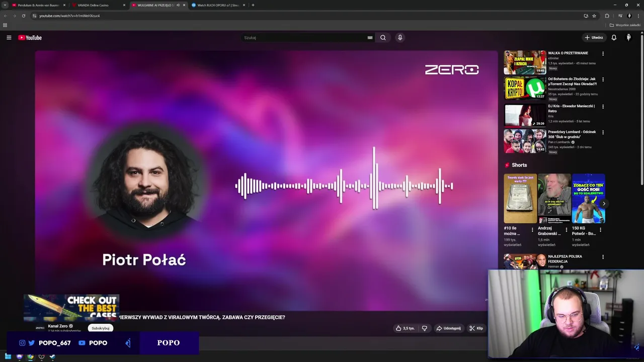
Task: Open options for Prawdziwy Lombard video
Action: point(603,133)
